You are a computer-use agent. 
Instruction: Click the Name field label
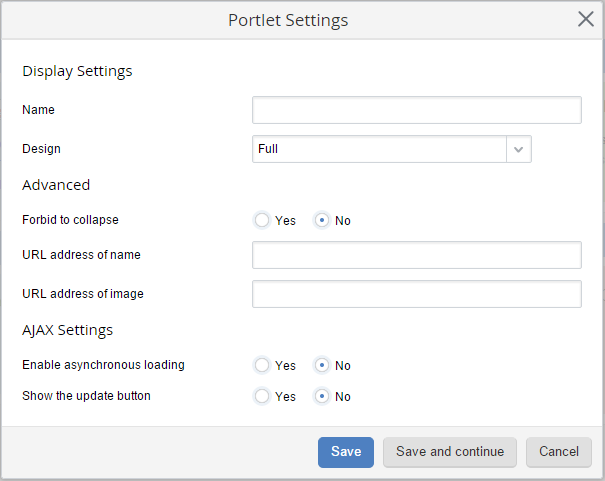click(38, 110)
